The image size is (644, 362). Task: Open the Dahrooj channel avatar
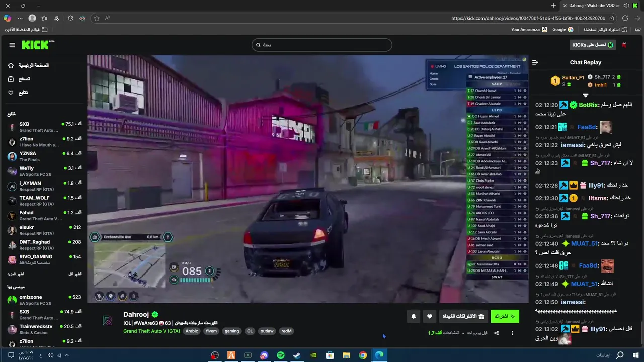(107, 321)
